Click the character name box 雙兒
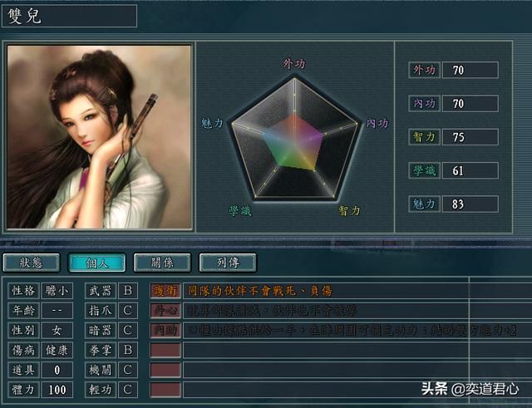532x408 pixels. pyautogui.click(x=69, y=16)
